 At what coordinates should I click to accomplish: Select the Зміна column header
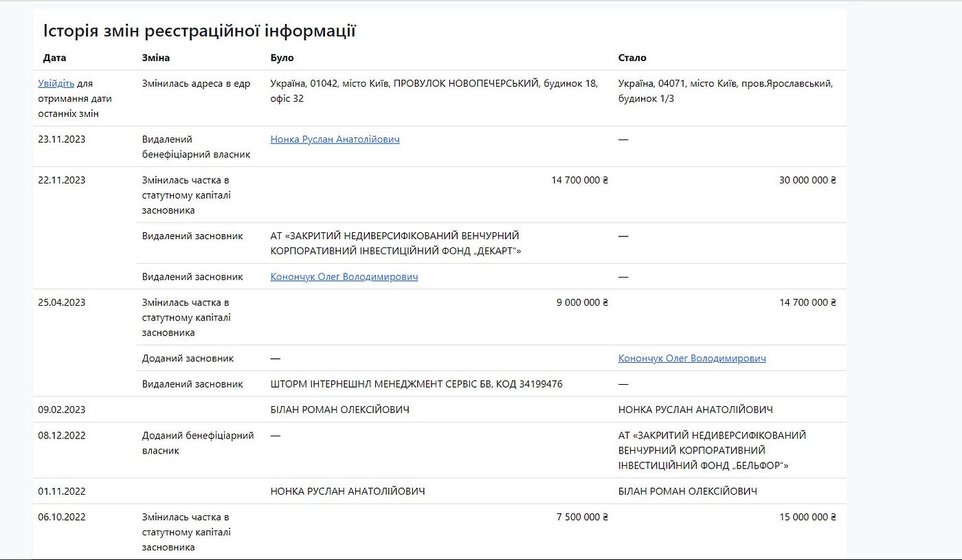pyautogui.click(x=156, y=58)
